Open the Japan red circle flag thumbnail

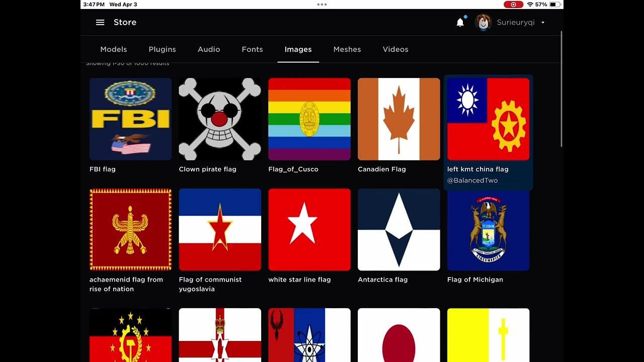tap(399, 335)
